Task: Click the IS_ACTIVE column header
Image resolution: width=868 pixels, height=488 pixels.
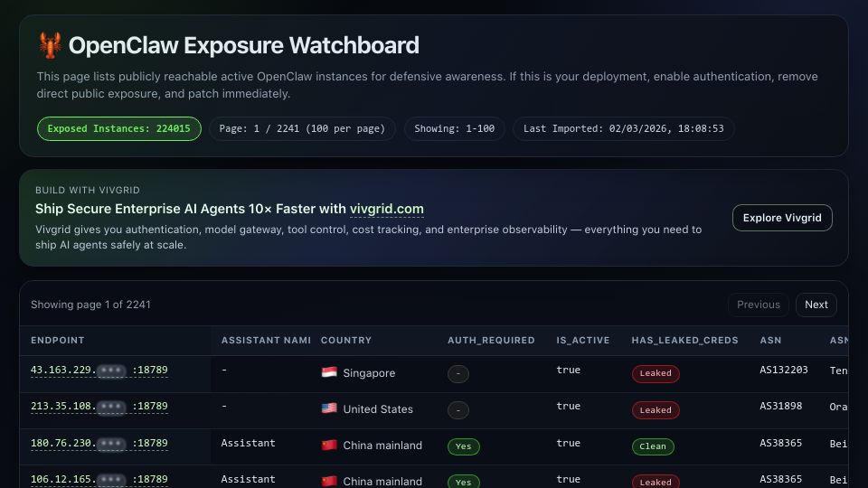Action: (x=583, y=341)
